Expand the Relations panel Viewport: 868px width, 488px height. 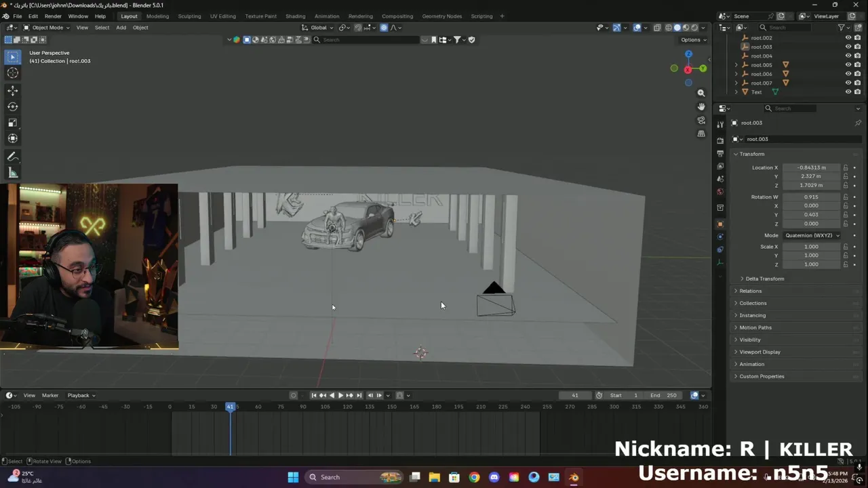point(750,291)
